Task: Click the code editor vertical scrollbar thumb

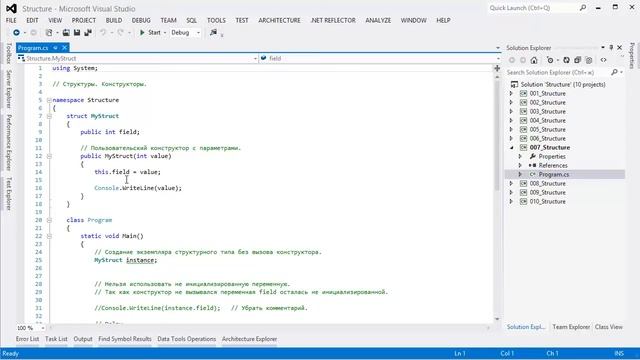Action: [497, 135]
